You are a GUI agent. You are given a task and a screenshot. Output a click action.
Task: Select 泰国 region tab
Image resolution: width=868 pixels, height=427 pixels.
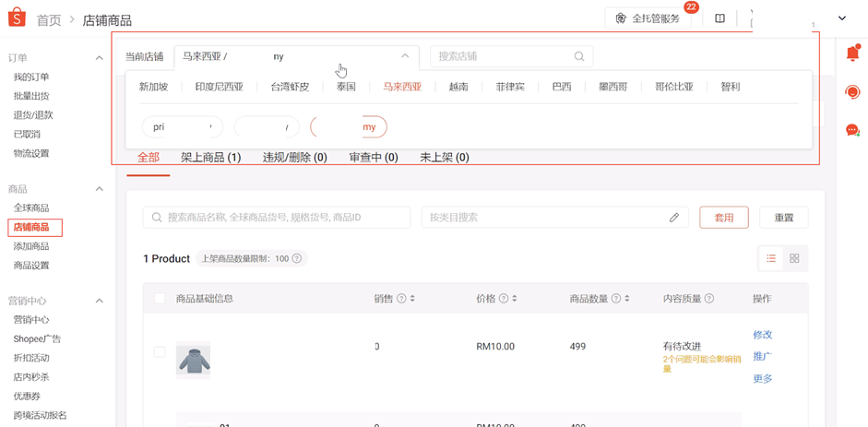click(346, 87)
